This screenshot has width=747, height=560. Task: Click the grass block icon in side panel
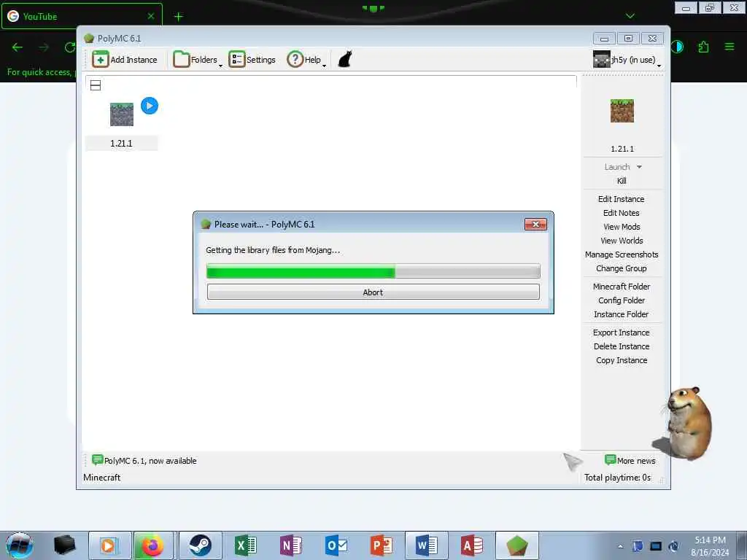pyautogui.click(x=622, y=111)
